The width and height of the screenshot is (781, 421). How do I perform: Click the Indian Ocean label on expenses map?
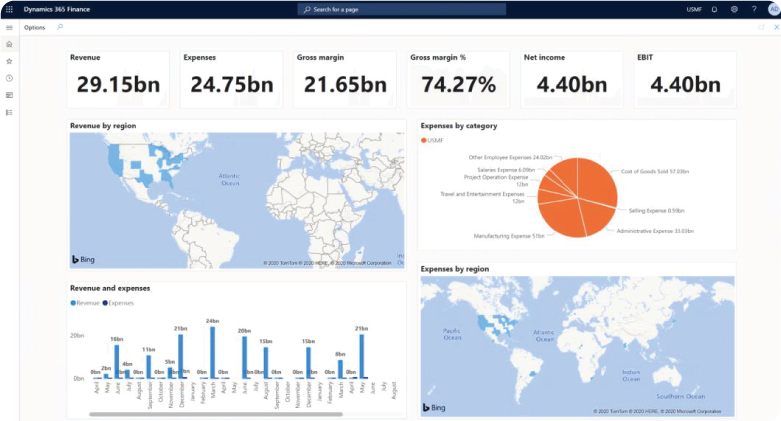[x=631, y=376]
